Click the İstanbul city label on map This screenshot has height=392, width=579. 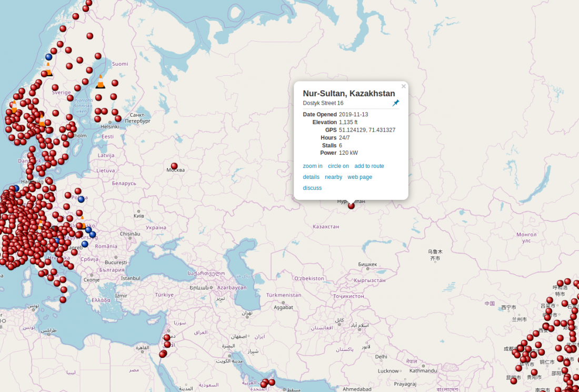point(131,278)
